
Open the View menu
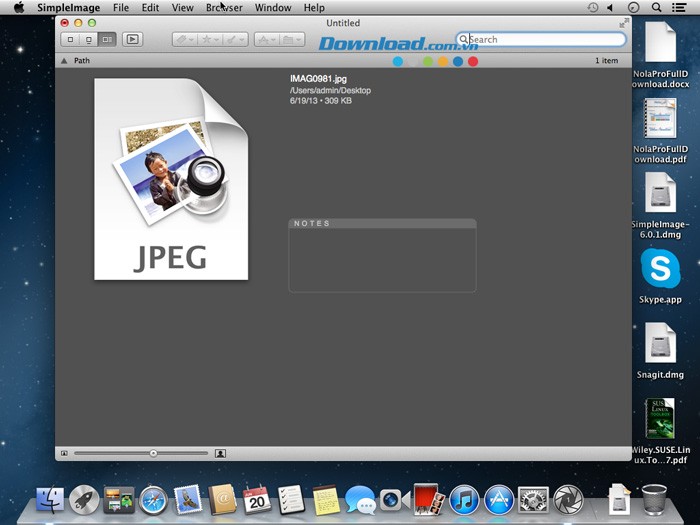pyautogui.click(x=183, y=7)
